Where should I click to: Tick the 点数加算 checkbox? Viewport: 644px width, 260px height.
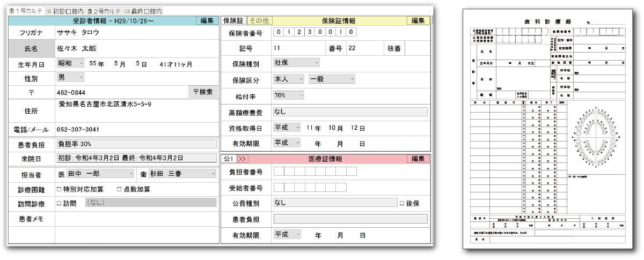click(119, 189)
